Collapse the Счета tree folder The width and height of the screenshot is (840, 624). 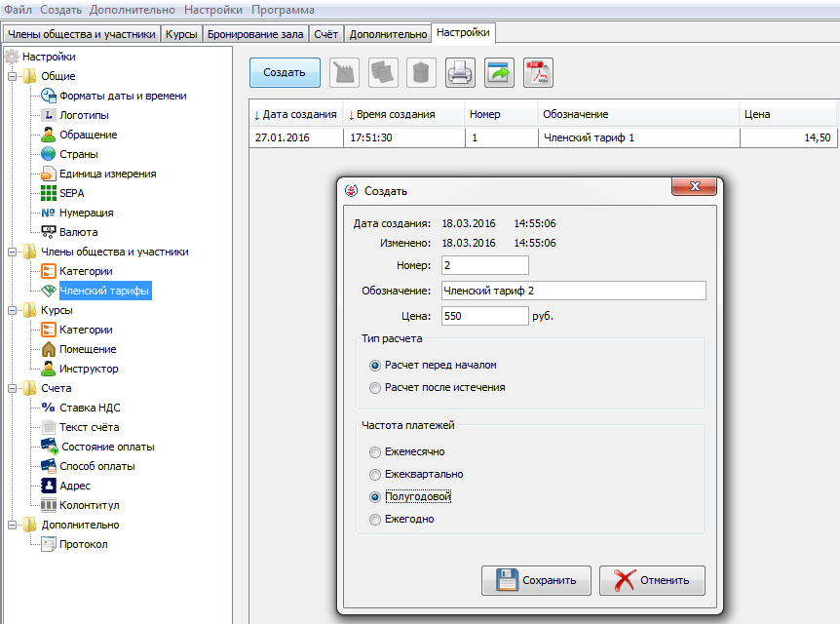(12, 389)
